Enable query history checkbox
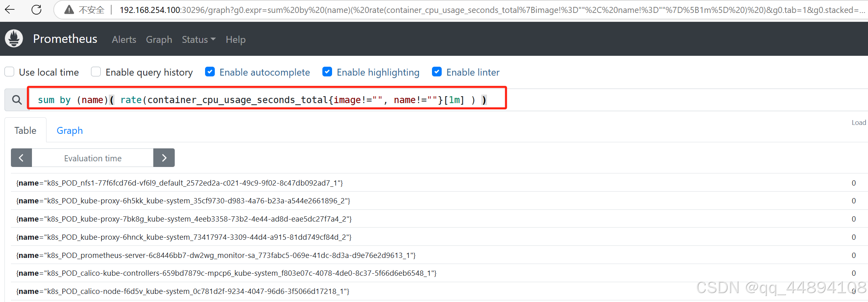 pyautogui.click(x=96, y=72)
